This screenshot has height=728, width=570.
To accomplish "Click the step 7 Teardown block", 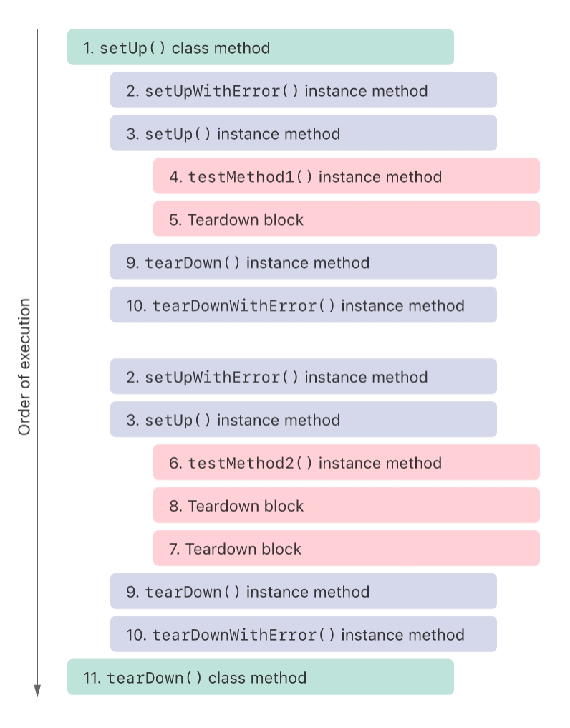I will point(347,549).
